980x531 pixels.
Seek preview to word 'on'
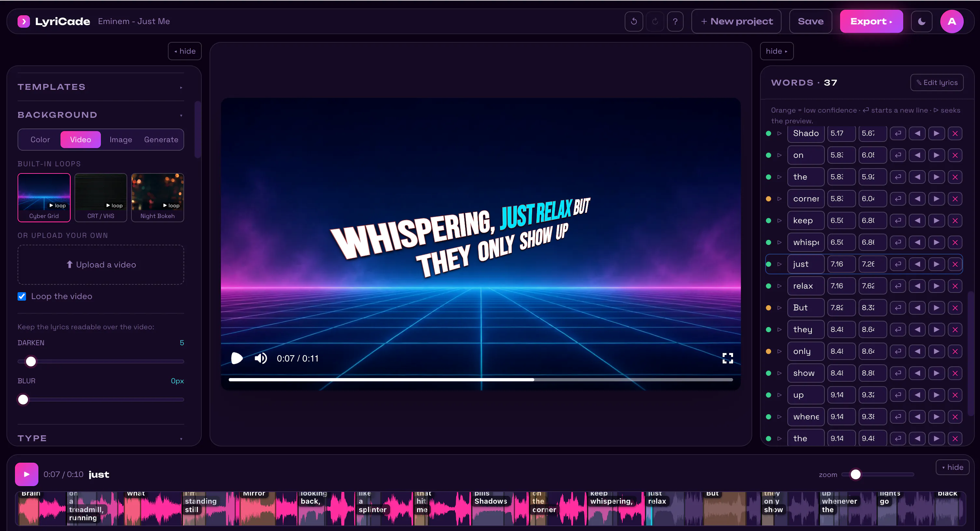coord(780,155)
